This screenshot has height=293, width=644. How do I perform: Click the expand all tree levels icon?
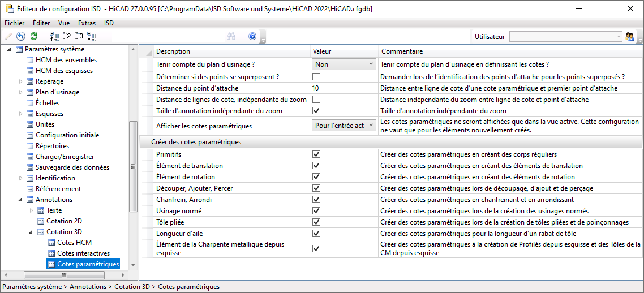92,37
